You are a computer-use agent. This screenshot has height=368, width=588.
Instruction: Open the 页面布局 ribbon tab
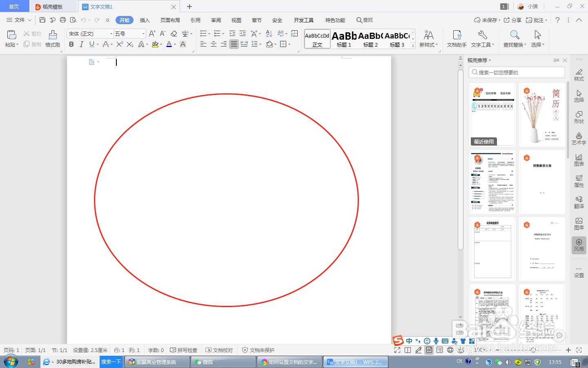pyautogui.click(x=170, y=20)
